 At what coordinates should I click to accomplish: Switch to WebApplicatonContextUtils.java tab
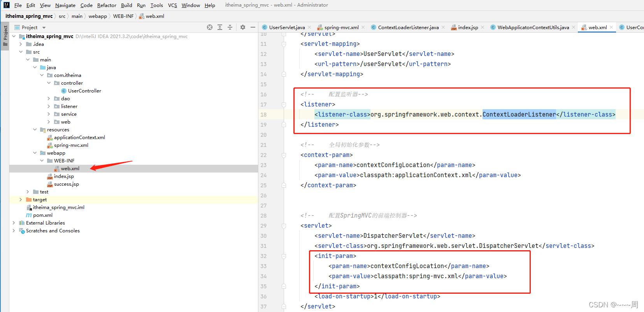point(533,27)
